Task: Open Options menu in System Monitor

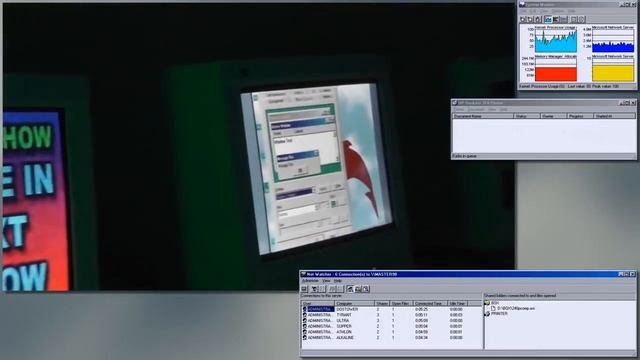Action: coord(558,11)
